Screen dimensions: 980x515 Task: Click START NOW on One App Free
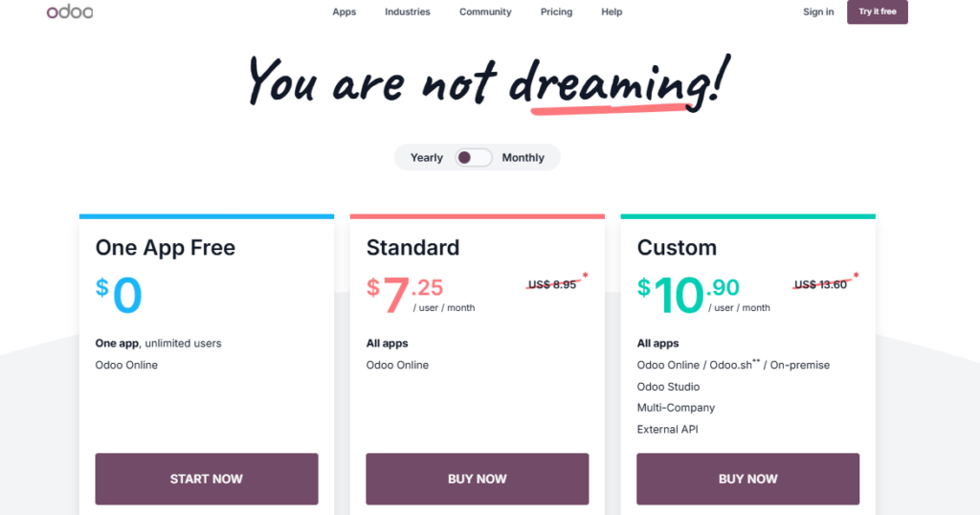click(x=207, y=479)
